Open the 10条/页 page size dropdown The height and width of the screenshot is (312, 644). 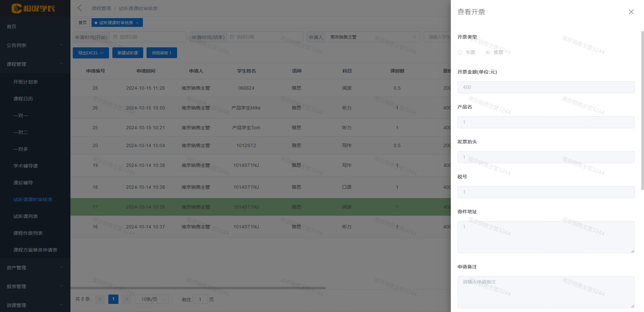coord(152,299)
